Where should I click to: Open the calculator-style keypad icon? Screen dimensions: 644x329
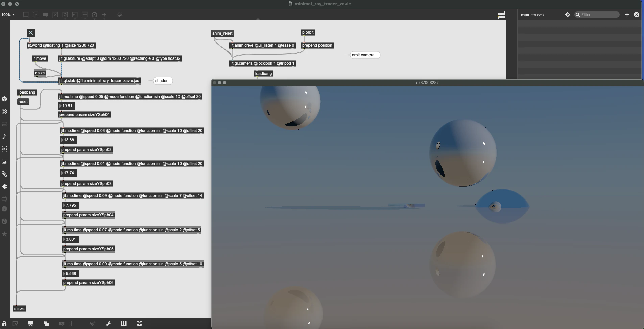pos(139,324)
